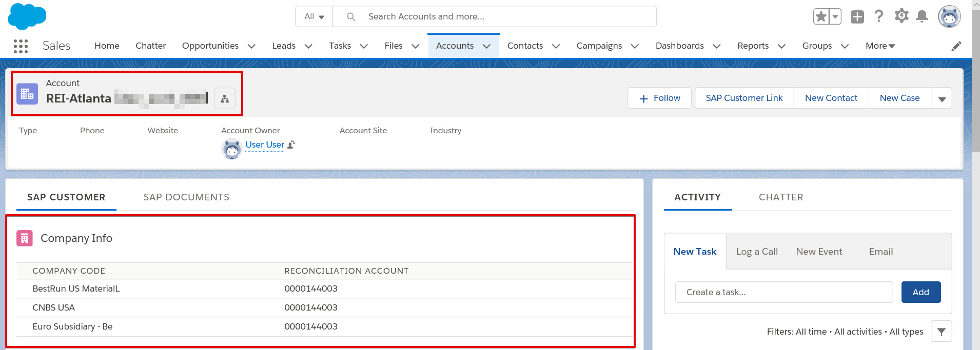Viewport: 980px width, 350px height.
Task: Expand the Dashboards tab chevron
Action: [x=717, y=46]
